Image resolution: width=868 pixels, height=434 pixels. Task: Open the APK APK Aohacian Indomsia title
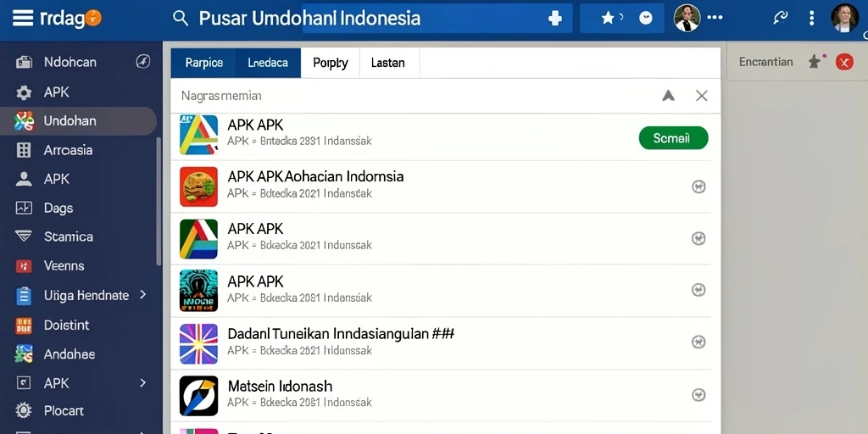315,176
